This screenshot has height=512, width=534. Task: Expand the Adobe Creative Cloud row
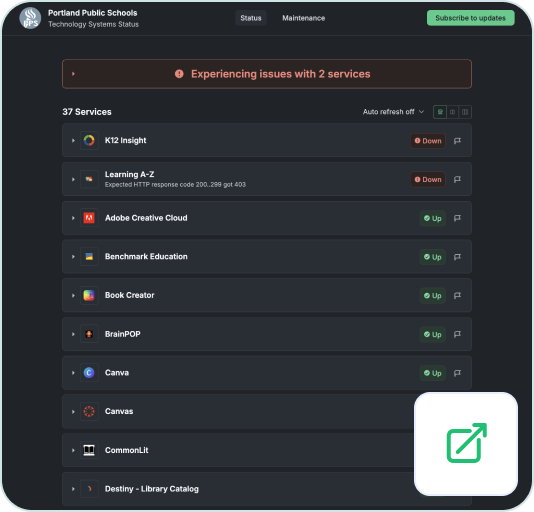point(73,218)
